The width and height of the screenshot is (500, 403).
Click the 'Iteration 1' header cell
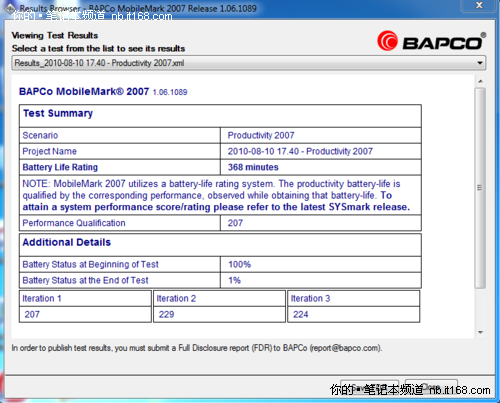coord(85,298)
